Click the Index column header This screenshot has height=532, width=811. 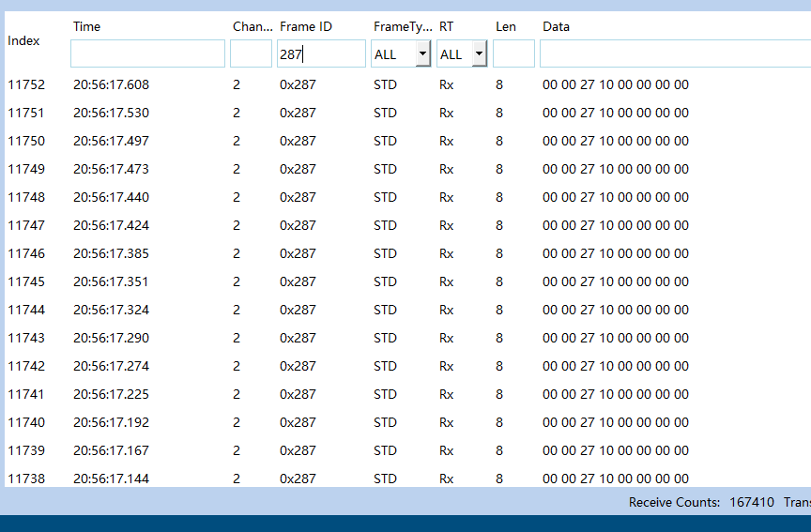point(23,40)
